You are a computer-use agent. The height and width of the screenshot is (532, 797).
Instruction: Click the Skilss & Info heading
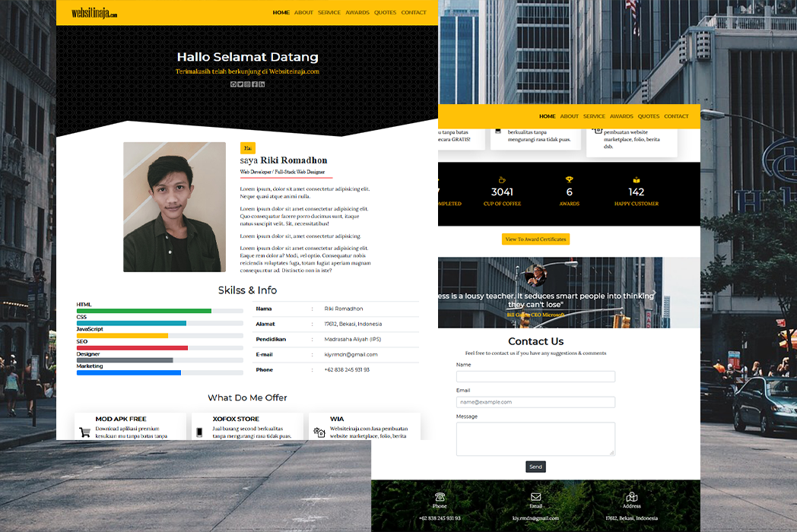(247, 290)
